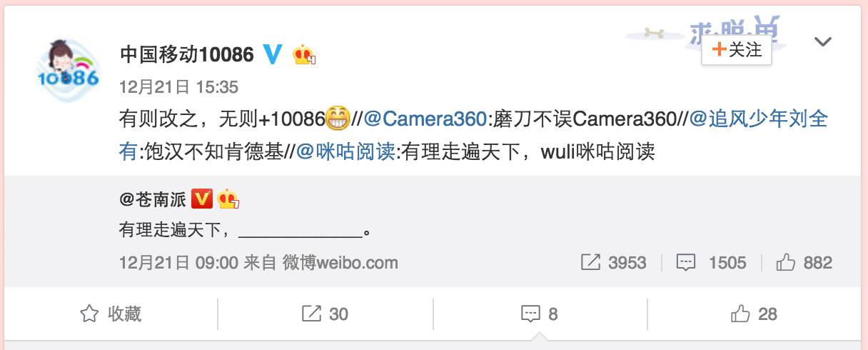Click the crown icon next to 苍南派
Viewport: 868px width, 350px height.
[x=228, y=199]
